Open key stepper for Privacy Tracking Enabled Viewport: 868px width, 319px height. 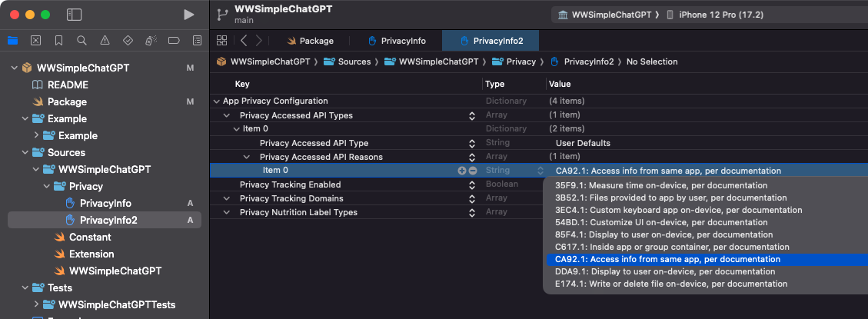[471, 184]
